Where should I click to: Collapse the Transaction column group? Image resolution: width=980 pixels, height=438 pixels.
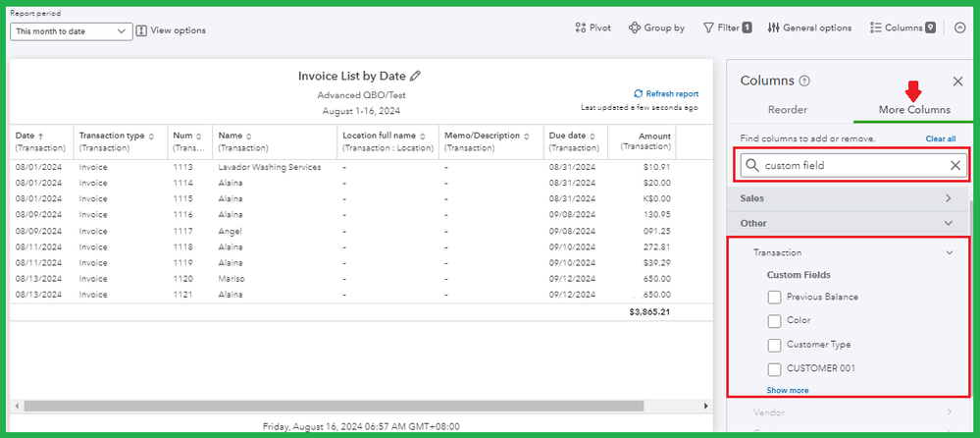click(x=949, y=252)
